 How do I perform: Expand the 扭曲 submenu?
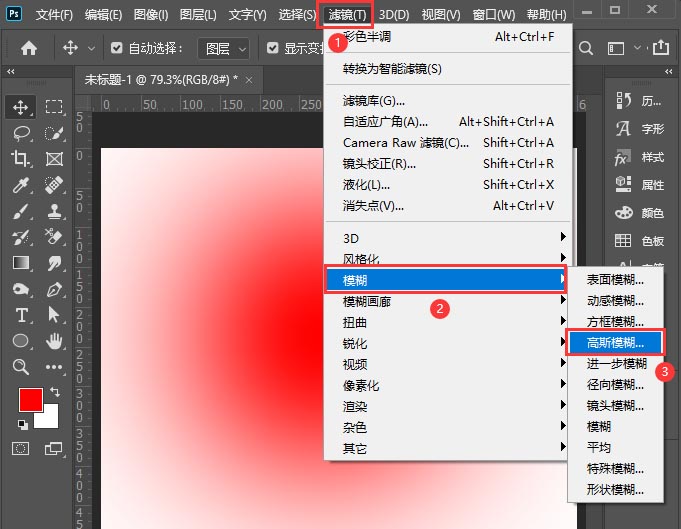coord(446,322)
